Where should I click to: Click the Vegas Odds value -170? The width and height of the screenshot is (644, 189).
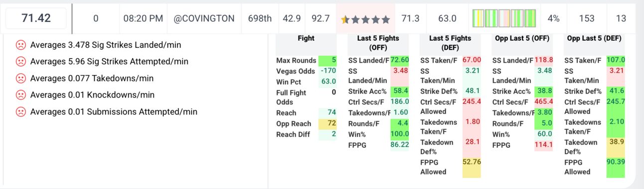tap(327, 71)
